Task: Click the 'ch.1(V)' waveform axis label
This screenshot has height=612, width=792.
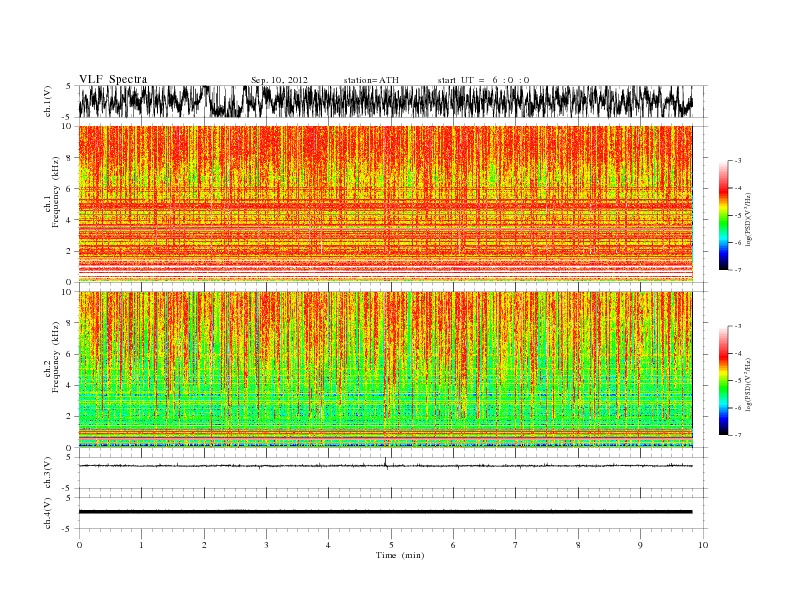Action: coord(48,101)
